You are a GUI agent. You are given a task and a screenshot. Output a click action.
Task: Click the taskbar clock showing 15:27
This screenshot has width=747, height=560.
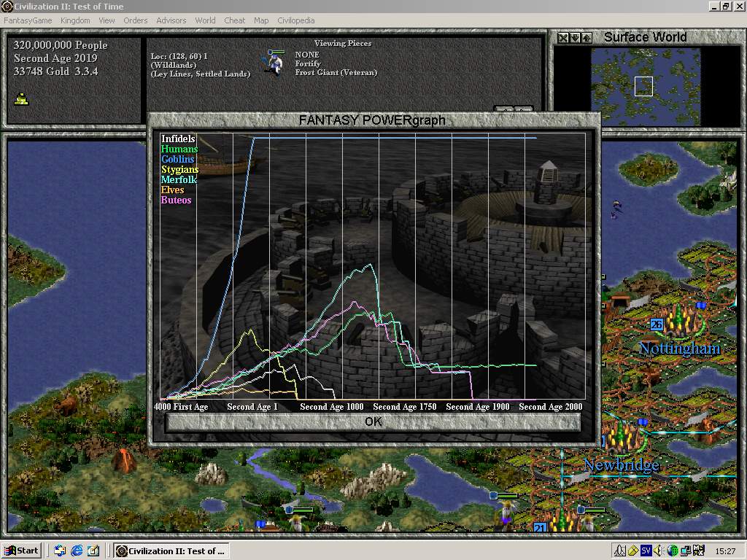(725, 551)
